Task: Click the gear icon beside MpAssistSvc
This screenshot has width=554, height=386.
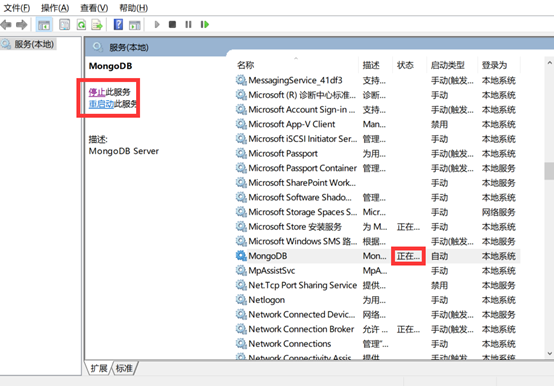Action: click(x=241, y=271)
